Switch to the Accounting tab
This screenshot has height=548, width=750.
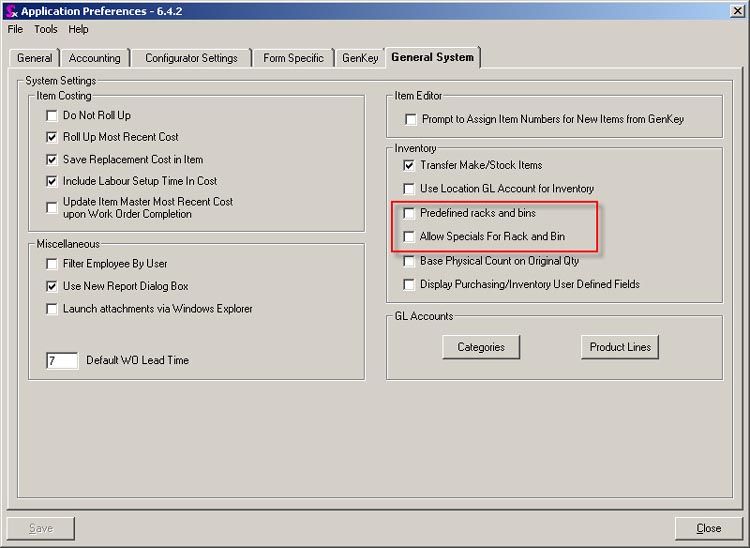click(x=94, y=58)
